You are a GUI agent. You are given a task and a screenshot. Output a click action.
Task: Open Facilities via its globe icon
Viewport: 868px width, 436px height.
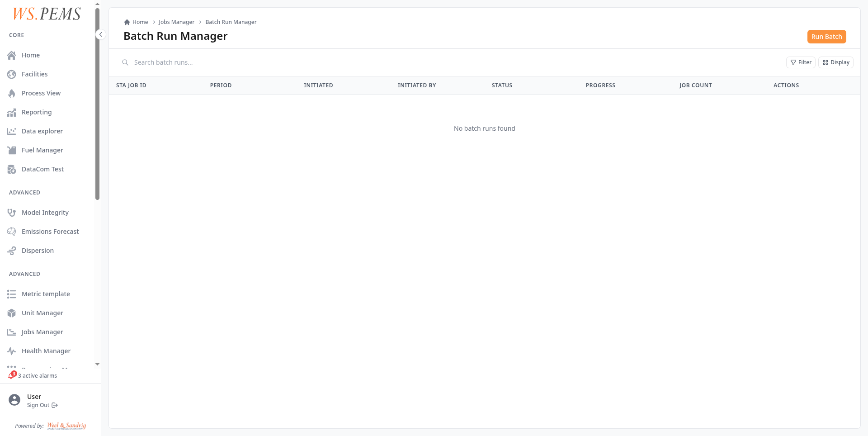[x=12, y=74]
